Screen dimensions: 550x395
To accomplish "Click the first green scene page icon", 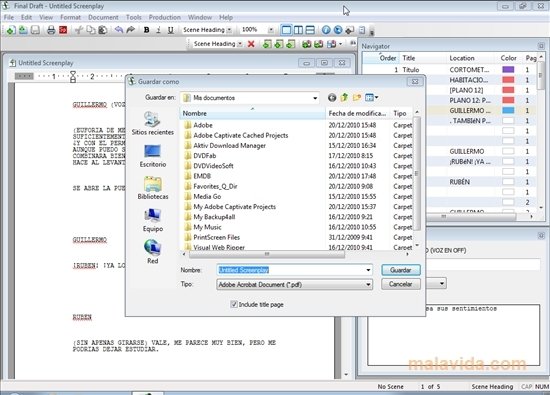I will pyautogui.click(x=267, y=44).
